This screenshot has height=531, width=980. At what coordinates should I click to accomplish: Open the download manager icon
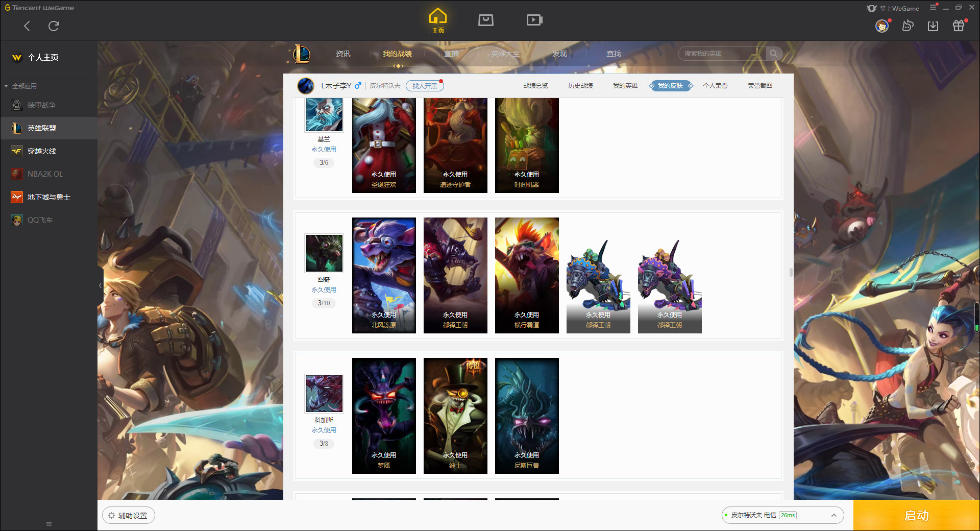(x=933, y=26)
